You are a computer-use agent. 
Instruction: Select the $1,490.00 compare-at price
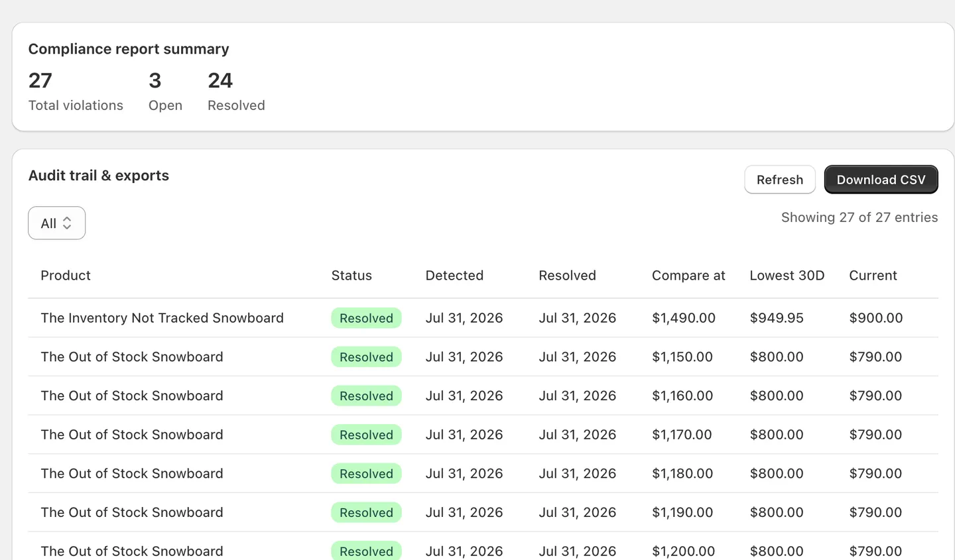pos(684,318)
